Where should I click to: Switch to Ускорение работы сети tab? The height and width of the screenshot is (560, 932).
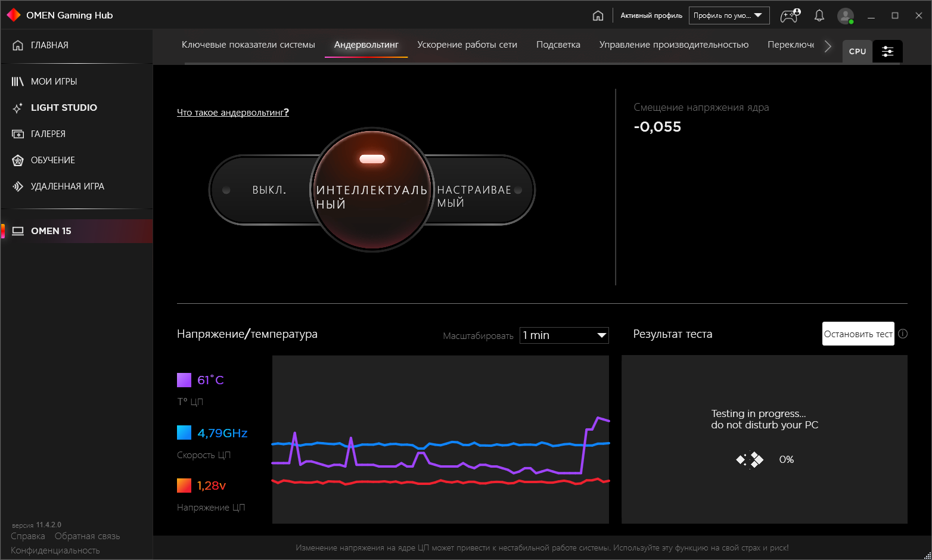[x=467, y=45]
